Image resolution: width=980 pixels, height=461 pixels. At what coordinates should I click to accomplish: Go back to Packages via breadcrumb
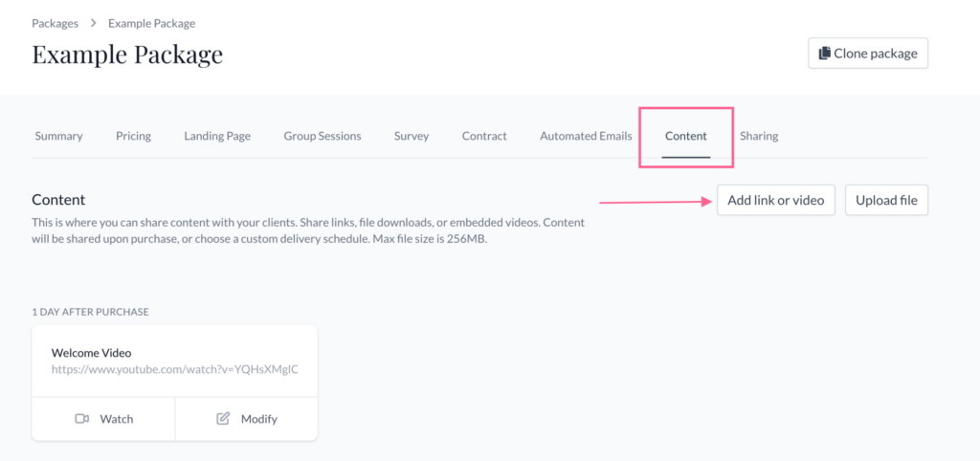coord(55,23)
